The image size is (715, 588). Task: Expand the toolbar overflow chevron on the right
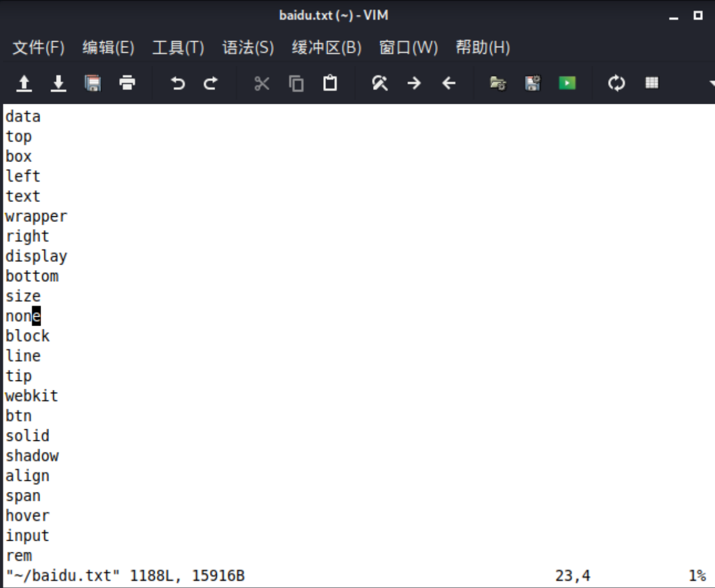pyautogui.click(x=711, y=83)
